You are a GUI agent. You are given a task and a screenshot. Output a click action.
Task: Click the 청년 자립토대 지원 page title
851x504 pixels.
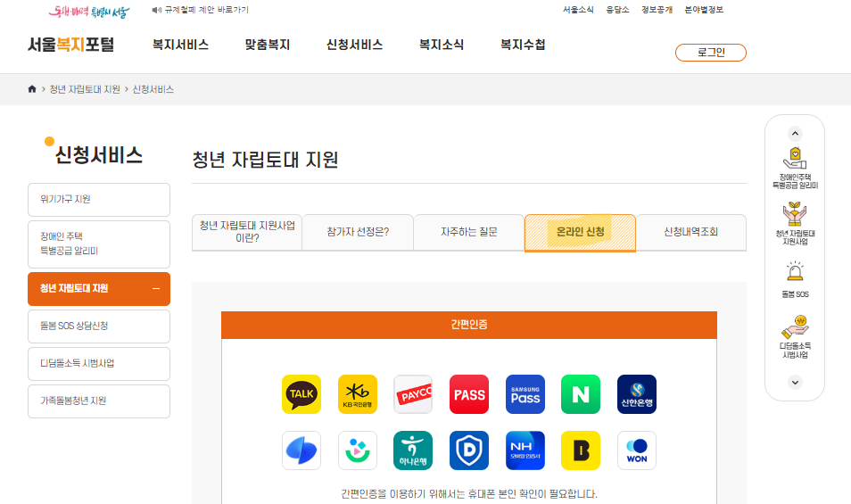(x=266, y=160)
